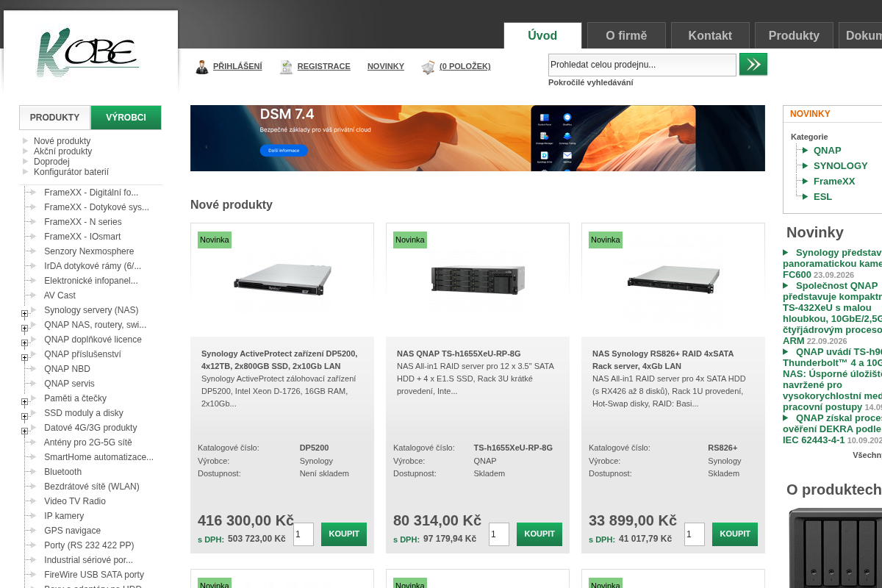
Task: Buy the Synology ActiveProtect DP5200 with KOUPIT
Action: (344, 534)
